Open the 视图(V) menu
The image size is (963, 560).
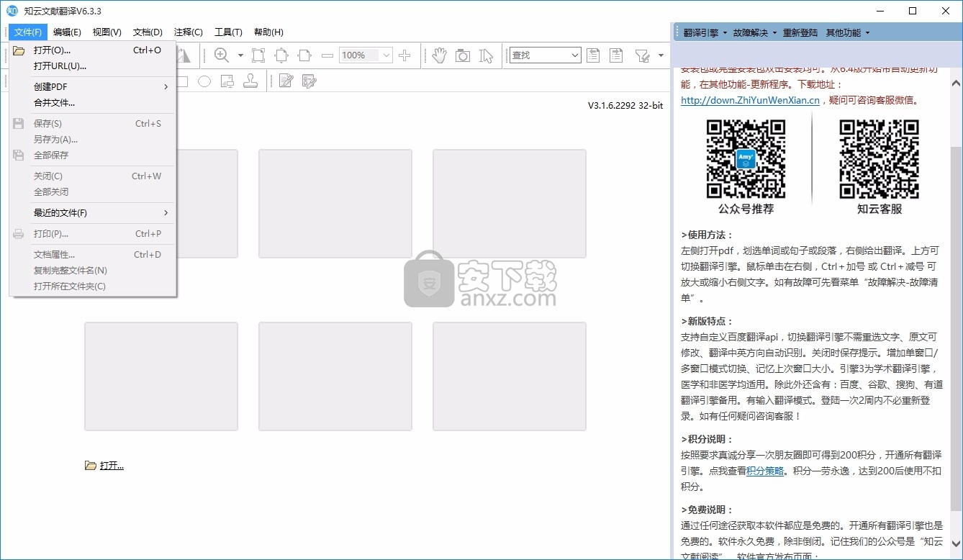[x=107, y=32]
